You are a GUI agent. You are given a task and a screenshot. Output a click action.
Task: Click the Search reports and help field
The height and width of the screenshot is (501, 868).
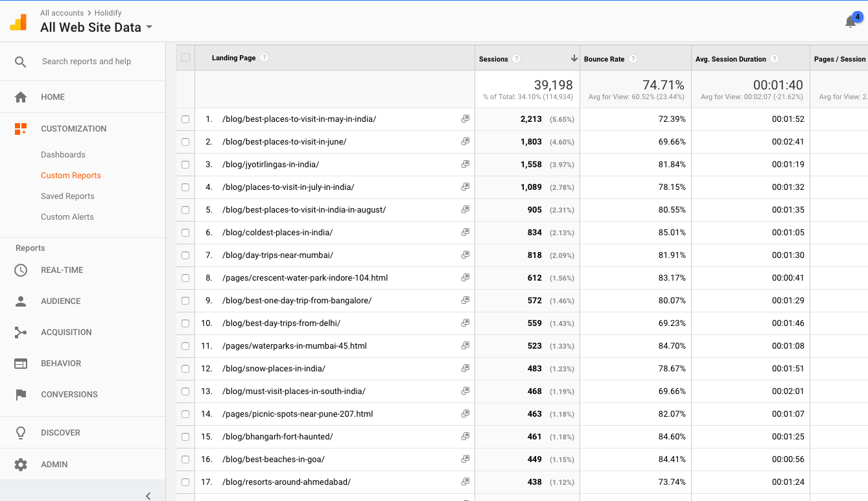(x=86, y=62)
